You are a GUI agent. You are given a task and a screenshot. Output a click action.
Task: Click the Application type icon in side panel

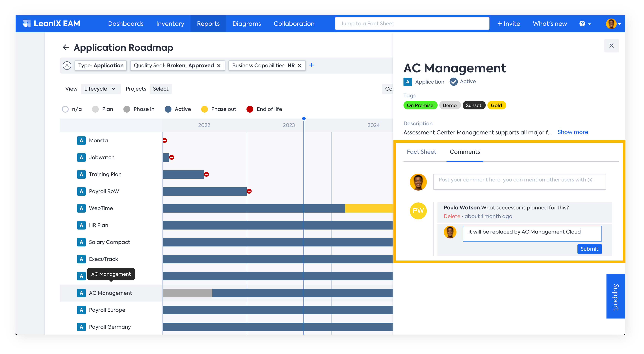408,82
